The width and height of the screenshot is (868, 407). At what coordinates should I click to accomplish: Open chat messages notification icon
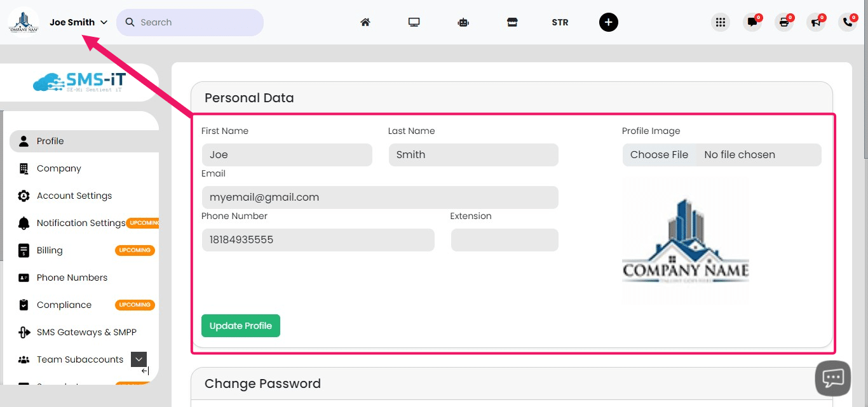click(752, 22)
